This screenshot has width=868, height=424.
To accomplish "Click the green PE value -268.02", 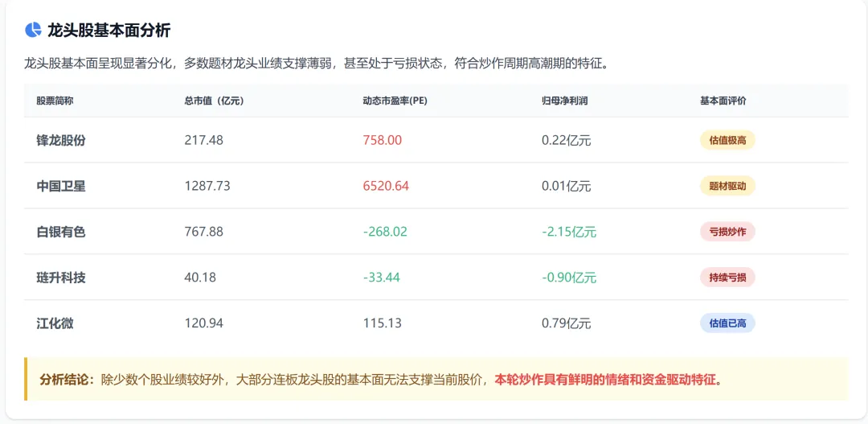I will tap(385, 232).
